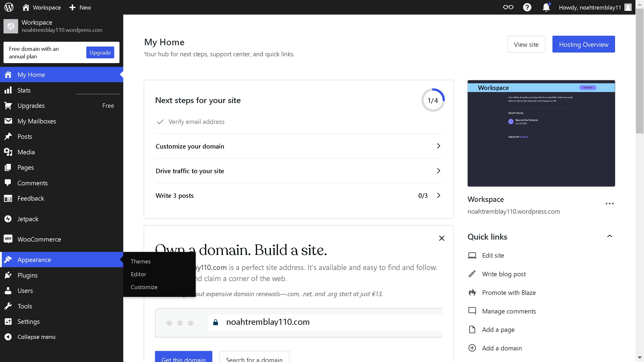Screen dimensions: 644x362
Task: Open Promote with Blaze quick link
Action: (x=509, y=292)
